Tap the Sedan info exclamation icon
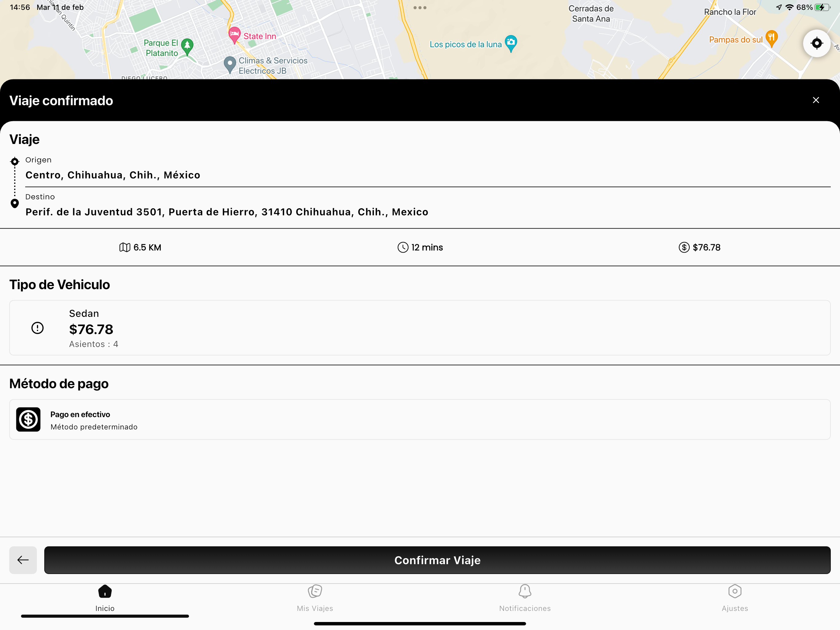 click(37, 328)
